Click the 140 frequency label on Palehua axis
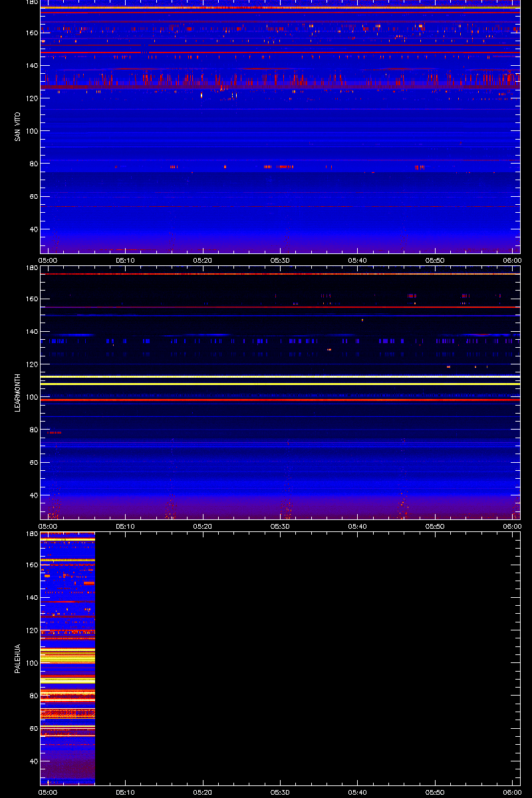This screenshot has width=532, height=798. coord(32,598)
